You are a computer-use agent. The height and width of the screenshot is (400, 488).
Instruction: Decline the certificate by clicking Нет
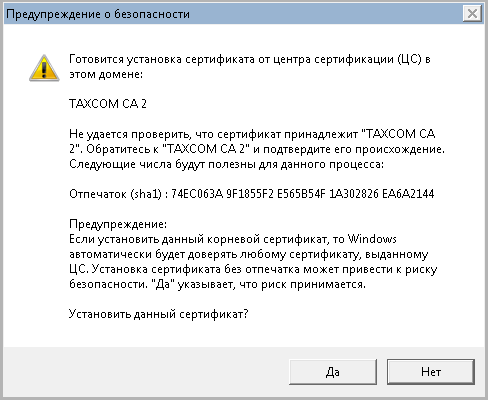(431, 372)
